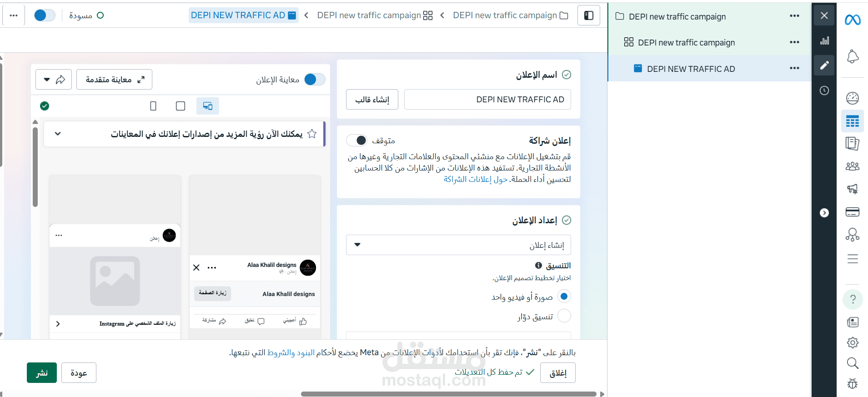Open events manager nodes icon

853,235
